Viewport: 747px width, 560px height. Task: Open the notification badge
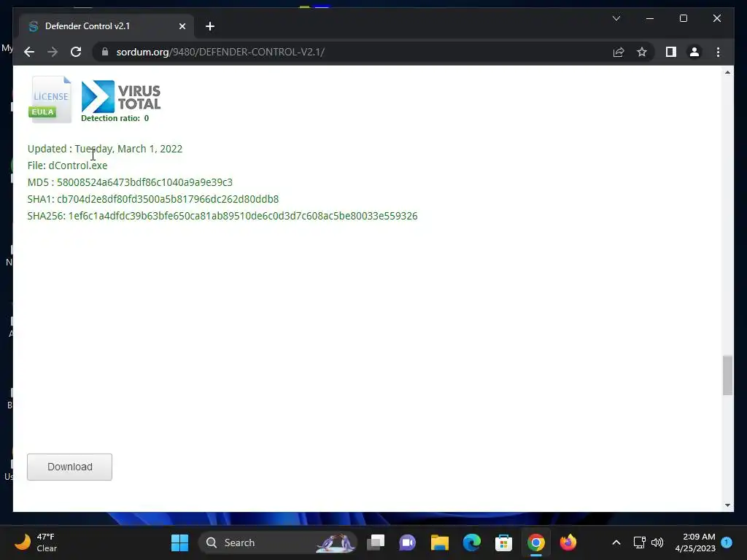[x=727, y=542]
